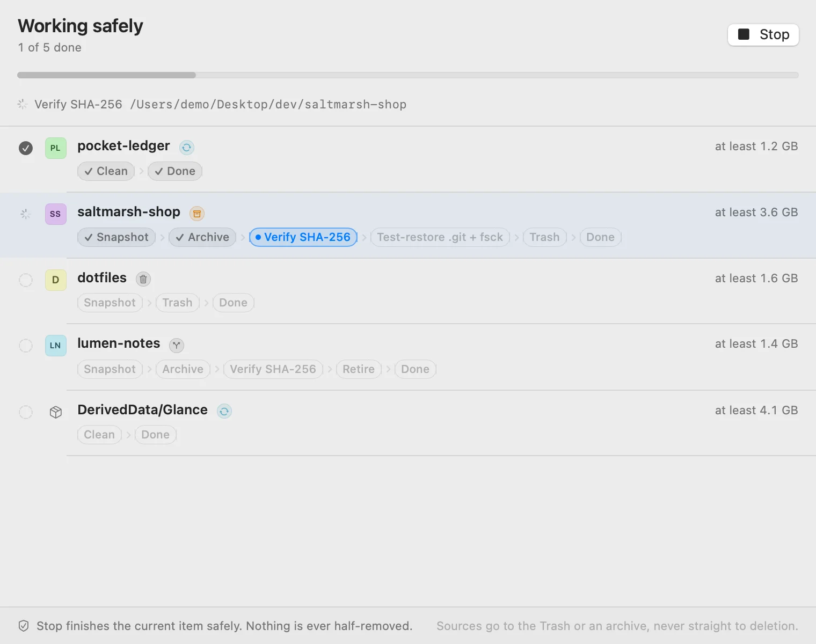816x644 pixels.
Task: Click the completed checkmark circle for pocket-ledger
Action: [26, 148]
